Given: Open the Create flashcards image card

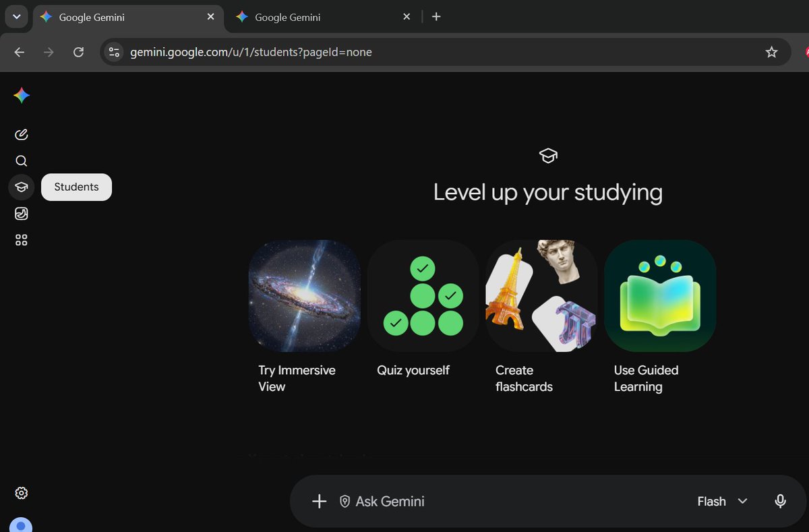Looking at the screenshot, I should coord(542,296).
